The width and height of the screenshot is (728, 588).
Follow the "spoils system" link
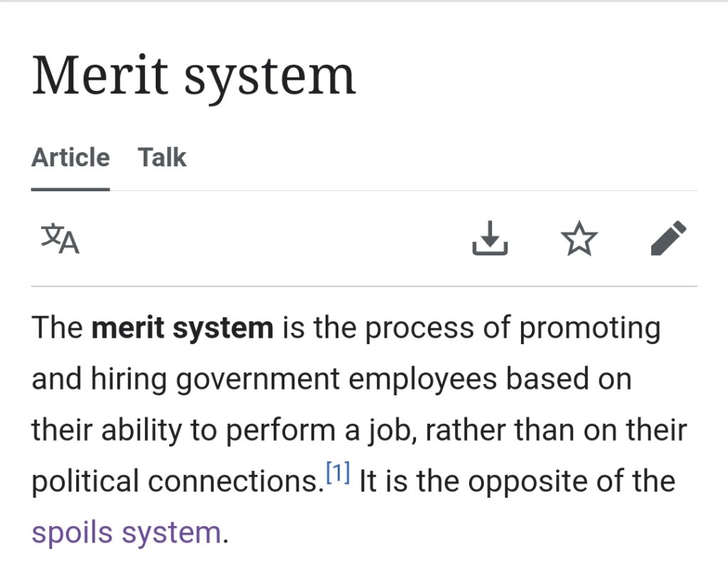click(127, 533)
